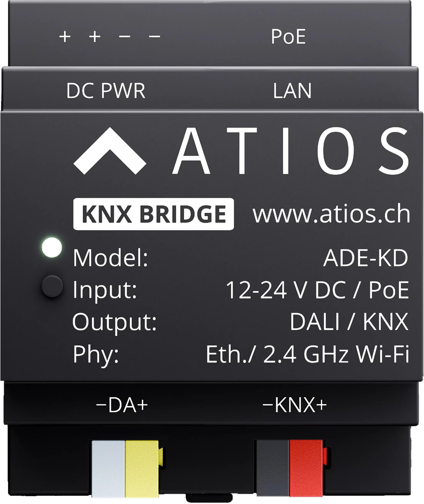Image resolution: width=424 pixels, height=504 pixels.
Task: Click the first minus sign above DC PWR
Action: [125, 36]
